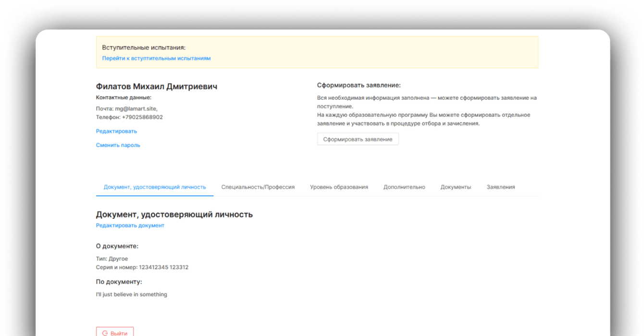Open the "Уровень образования" tab

click(x=339, y=187)
